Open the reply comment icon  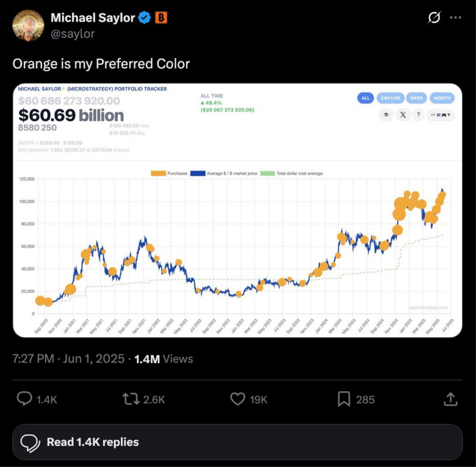pyautogui.click(x=25, y=399)
